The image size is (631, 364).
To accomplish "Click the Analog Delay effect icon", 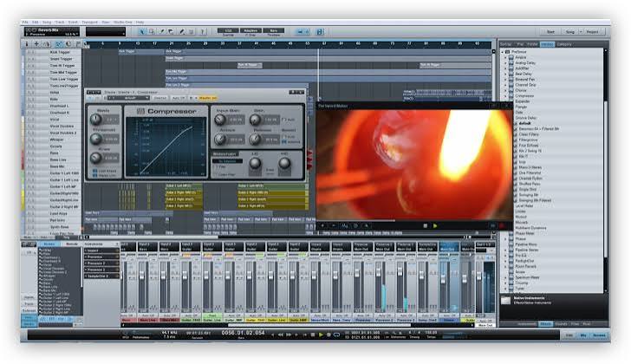I will click(511, 63).
